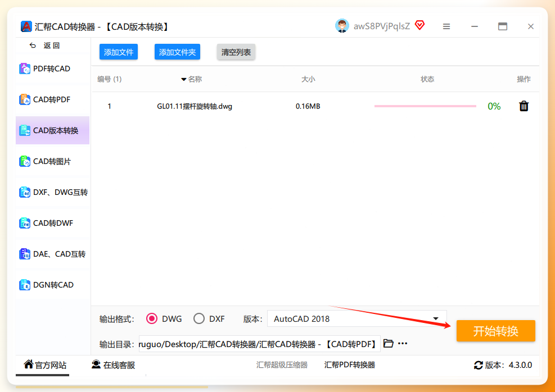Image resolution: width=555 pixels, height=392 pixels.
Task: Open the hamburger menu icon
Action: [446, 26]
